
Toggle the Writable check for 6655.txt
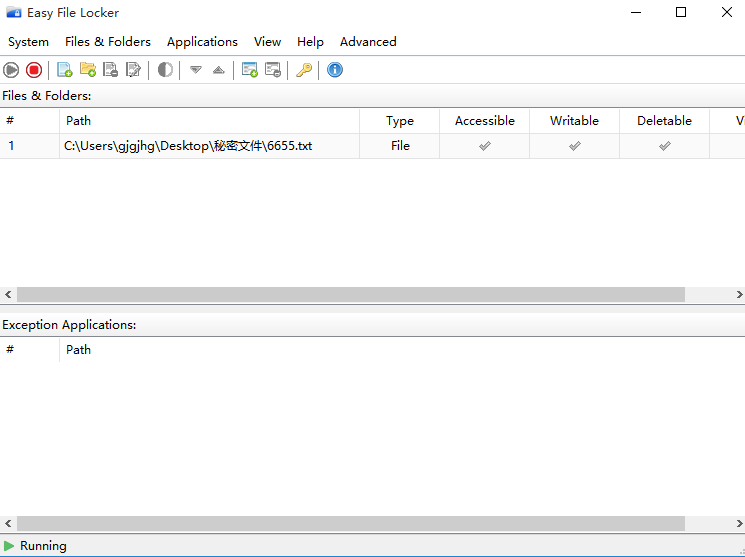[575, 146]
